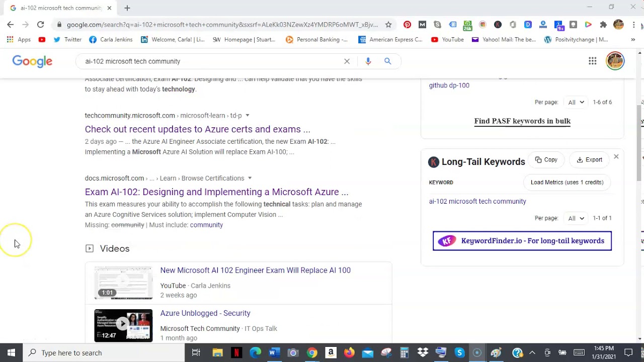Show more bookmarks with double chevron
Image resolution: width=644 pixels, height=362 pixels.
point(633,40)
